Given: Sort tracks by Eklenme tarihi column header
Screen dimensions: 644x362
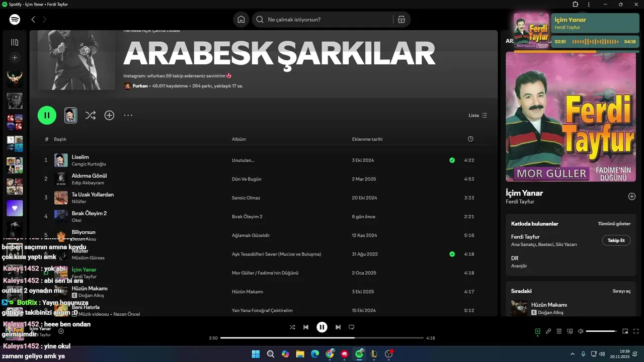Looking at the screenshot, I should [367, 139].
